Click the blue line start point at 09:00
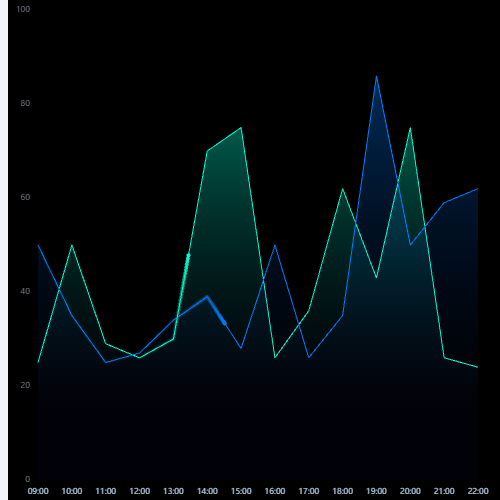 point(38,246)
